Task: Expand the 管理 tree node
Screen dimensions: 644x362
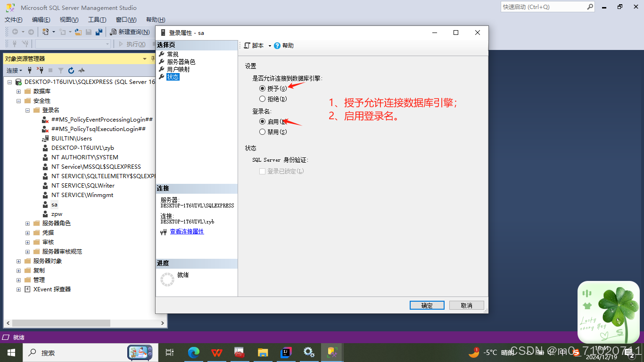Action: click(x=18, y=280)
